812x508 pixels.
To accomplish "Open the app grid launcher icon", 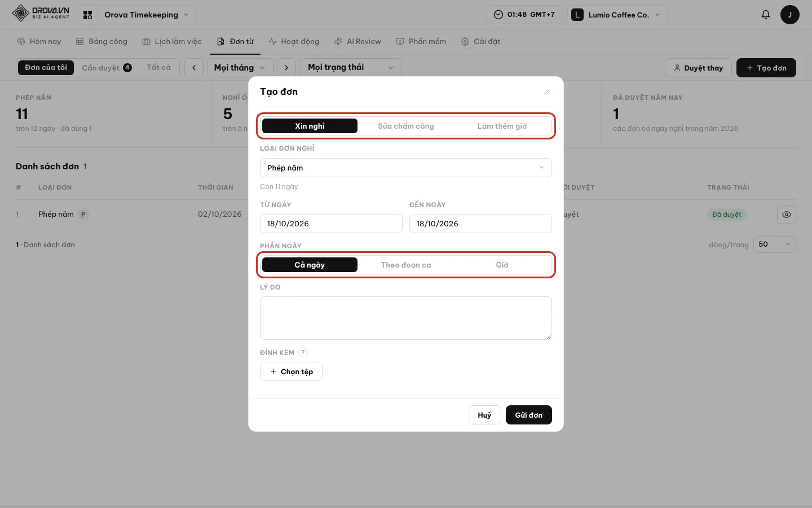I will coord(87,15).
